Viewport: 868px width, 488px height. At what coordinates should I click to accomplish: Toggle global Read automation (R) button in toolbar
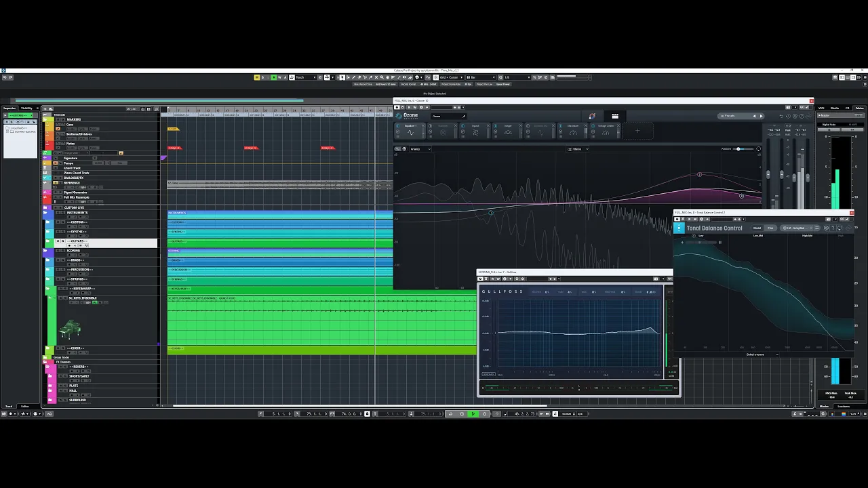point(274,77)
